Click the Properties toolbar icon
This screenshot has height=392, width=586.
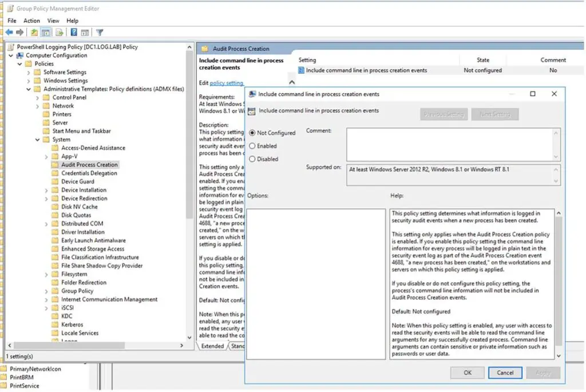click(x=84, y=33)
